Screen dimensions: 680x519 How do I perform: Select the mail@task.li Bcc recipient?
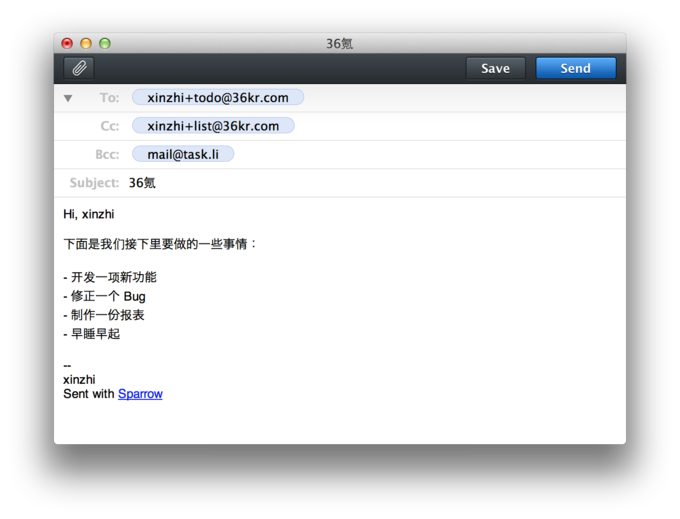pos(183,154)
